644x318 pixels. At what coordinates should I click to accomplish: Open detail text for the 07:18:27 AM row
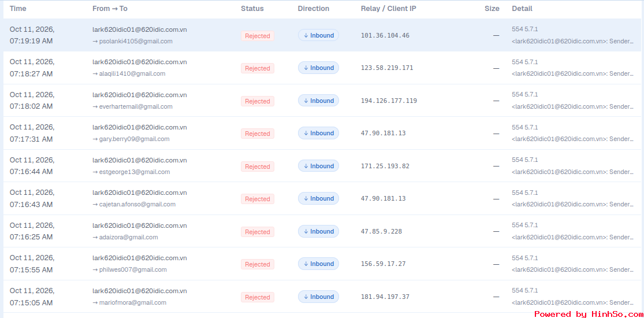coord(572,68)
